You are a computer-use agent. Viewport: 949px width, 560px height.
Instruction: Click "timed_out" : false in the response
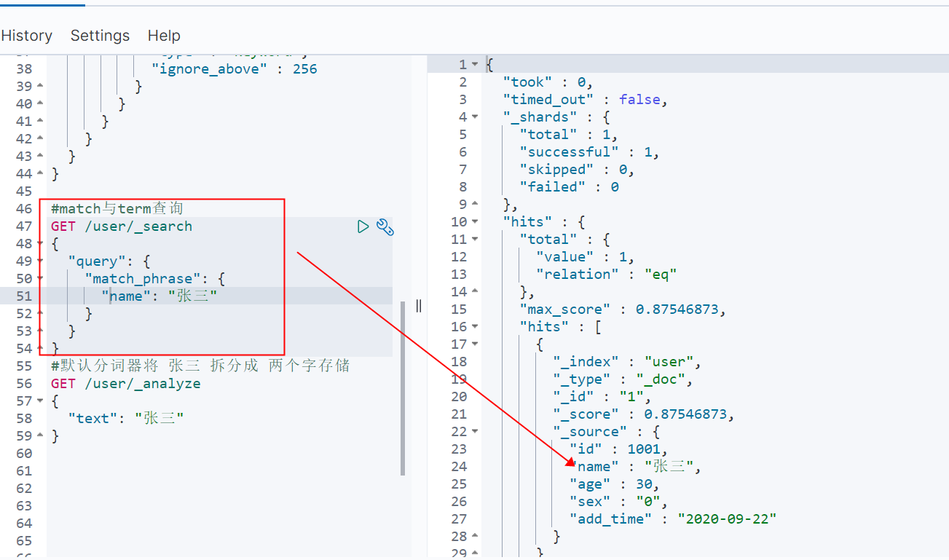(586, 100)
